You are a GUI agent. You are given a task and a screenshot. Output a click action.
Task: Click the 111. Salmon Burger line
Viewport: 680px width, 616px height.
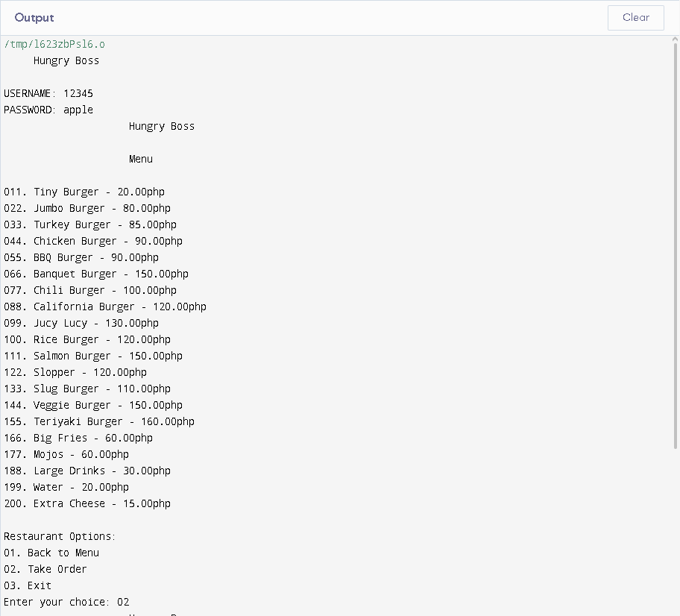pos(93,356)
